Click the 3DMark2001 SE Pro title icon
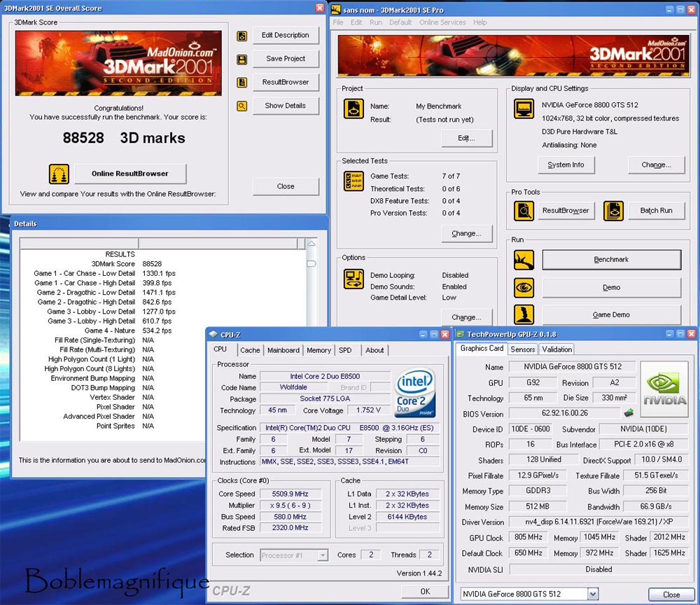The height and width of the screenshot is (605, 700). (x=336, y=9)
